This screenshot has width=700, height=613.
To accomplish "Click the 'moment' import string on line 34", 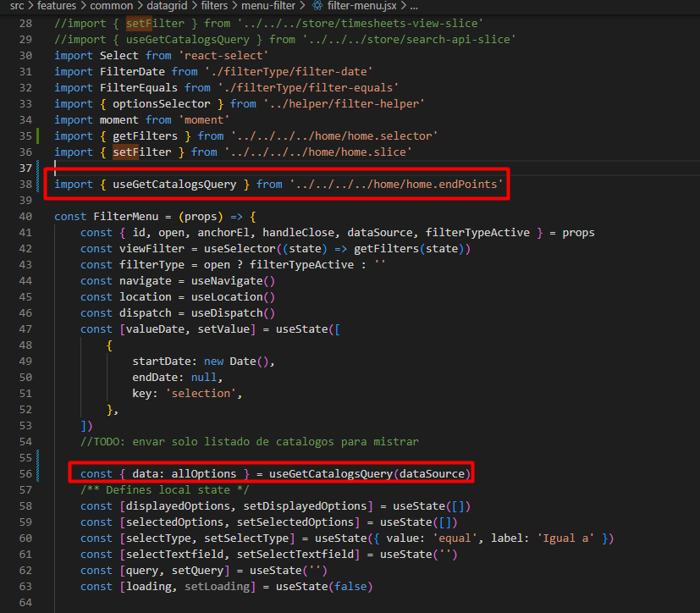I will (x=206, y=119).
